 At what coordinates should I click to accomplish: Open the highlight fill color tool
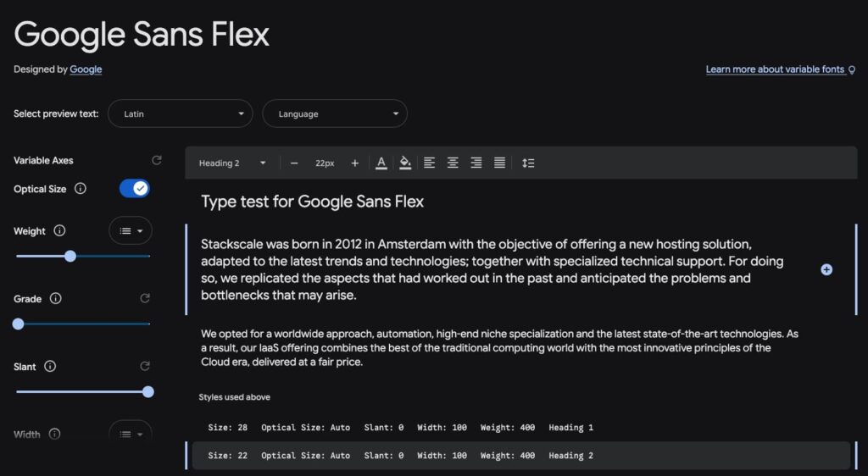click(405, 163)
